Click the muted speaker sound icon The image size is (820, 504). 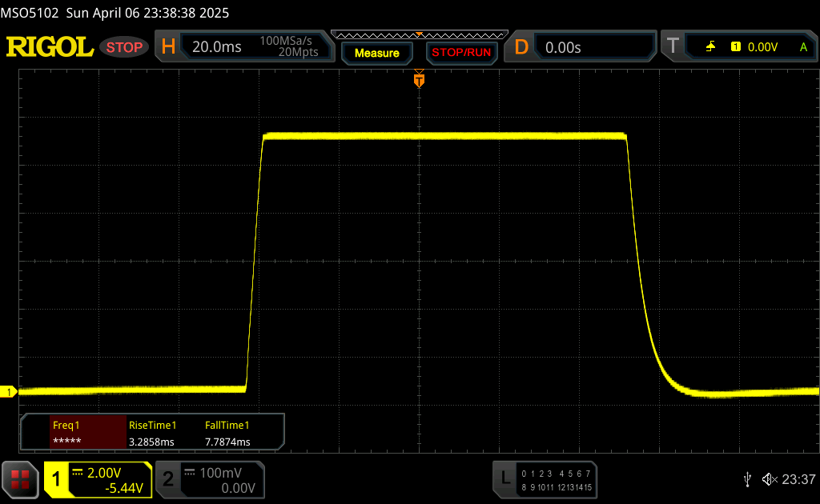(x=770, y=479)
